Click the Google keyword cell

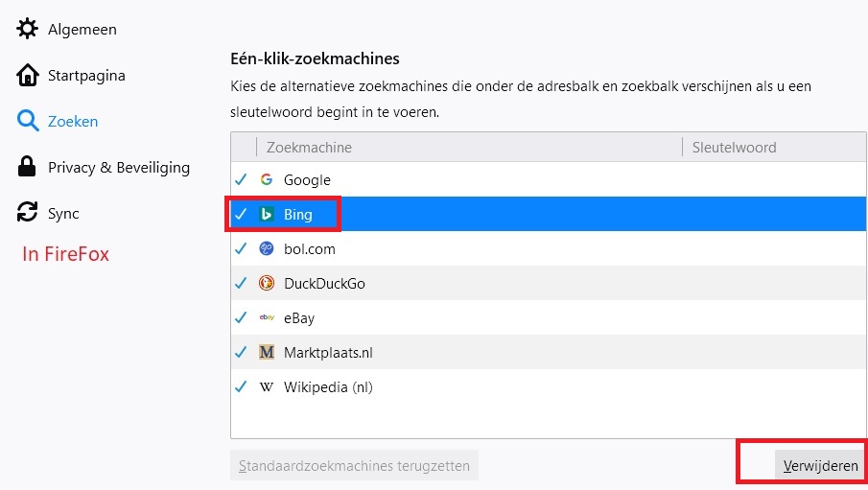[x=774, y=179]
